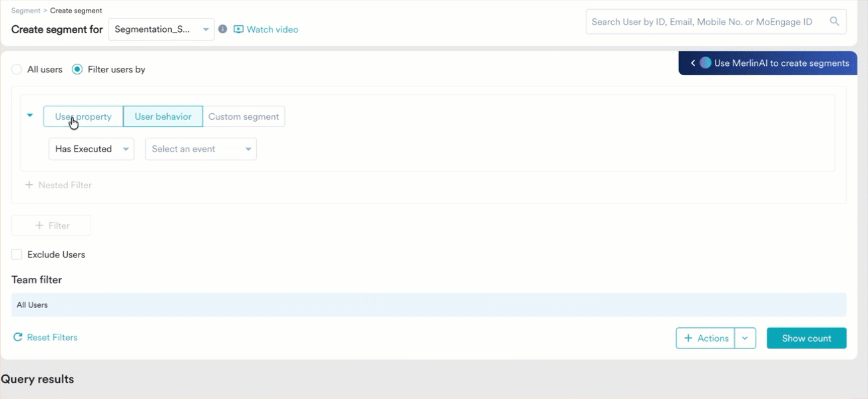This screenshot has width=868, height=399.
Task: Select the All users radio button
Action: [x=16, y=68]
